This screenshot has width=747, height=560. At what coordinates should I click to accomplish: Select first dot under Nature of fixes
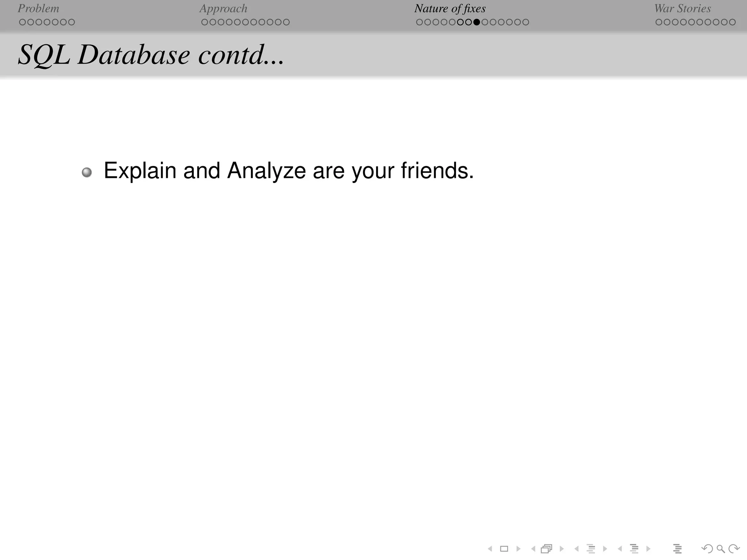419,22
